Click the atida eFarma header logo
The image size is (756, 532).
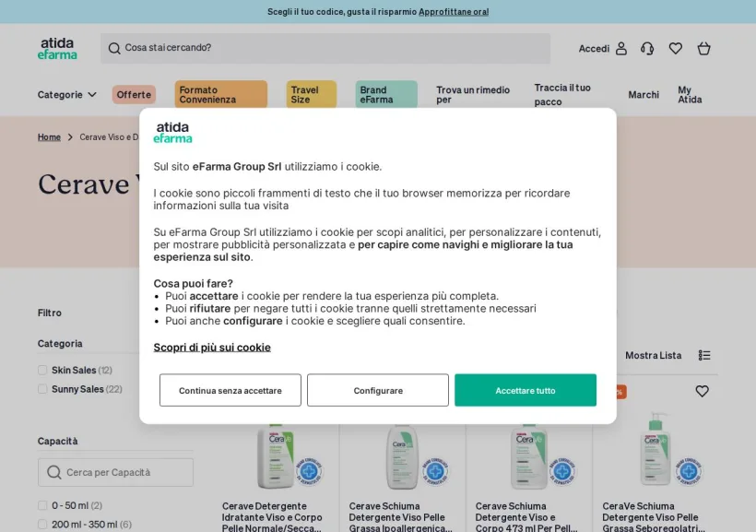click(x=57, y=48)
